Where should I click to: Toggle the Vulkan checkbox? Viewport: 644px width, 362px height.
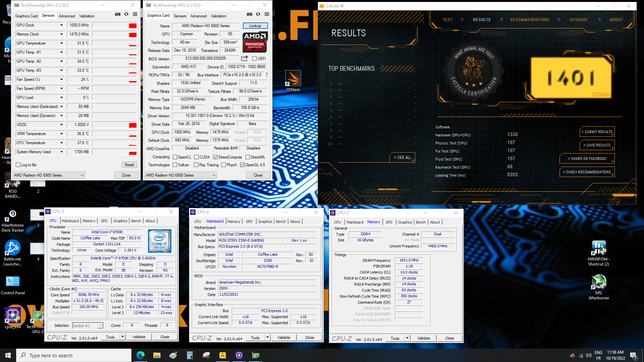click(x=175, y=165)
